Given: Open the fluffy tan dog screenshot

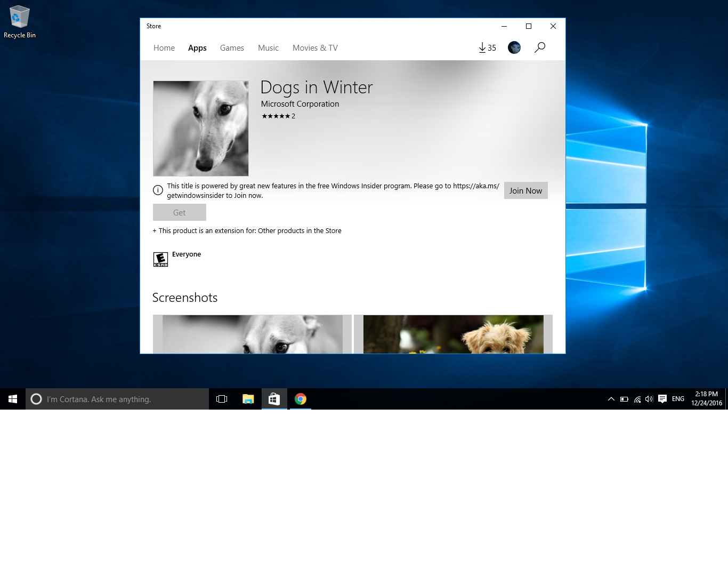Looking at the screenshot, I should click(453, 334).
